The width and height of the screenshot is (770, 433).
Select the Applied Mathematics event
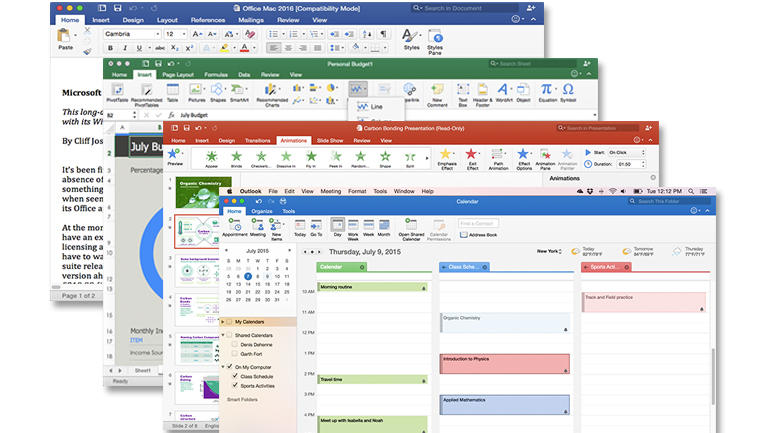tap(505, 405)
